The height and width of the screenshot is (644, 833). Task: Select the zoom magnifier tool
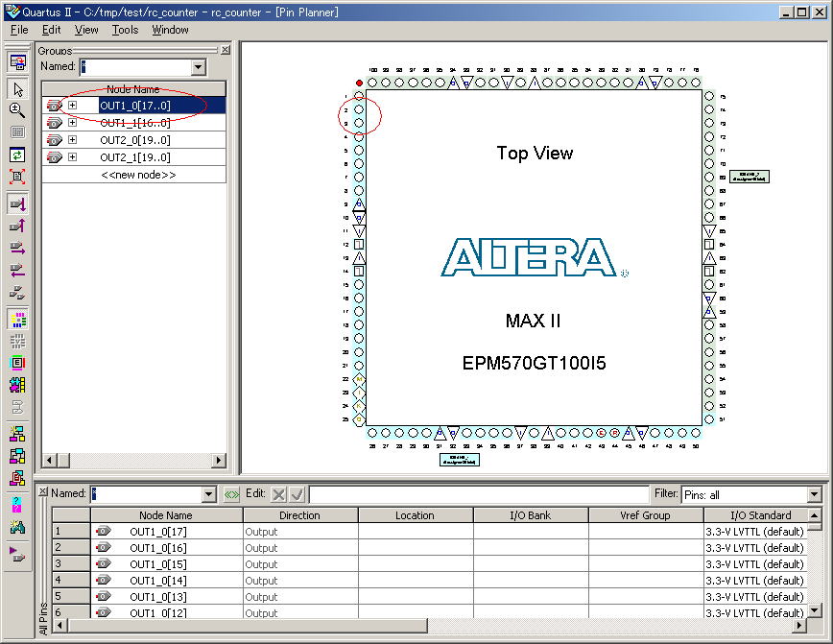(x=17, y=110)
